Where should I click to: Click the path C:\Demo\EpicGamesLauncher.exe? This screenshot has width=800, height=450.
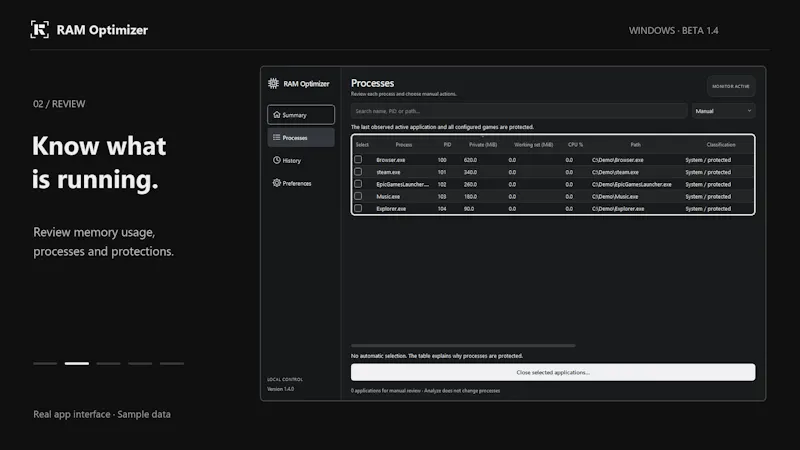coord(632,184)
